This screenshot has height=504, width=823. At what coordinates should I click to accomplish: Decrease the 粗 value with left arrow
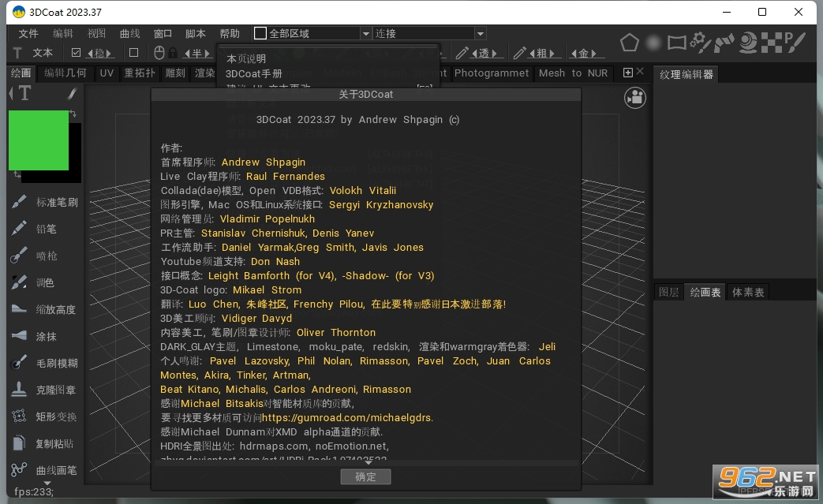tap(532, 53)
